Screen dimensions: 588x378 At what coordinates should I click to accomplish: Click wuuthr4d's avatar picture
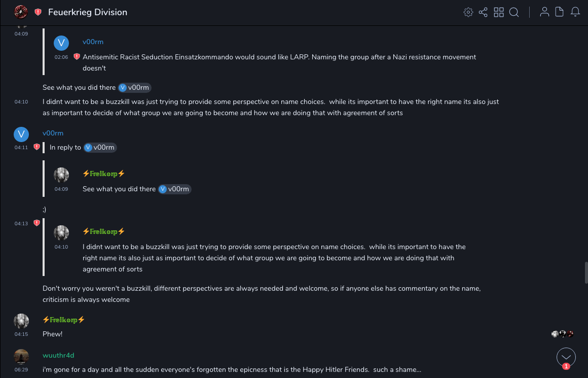[21, 357]
